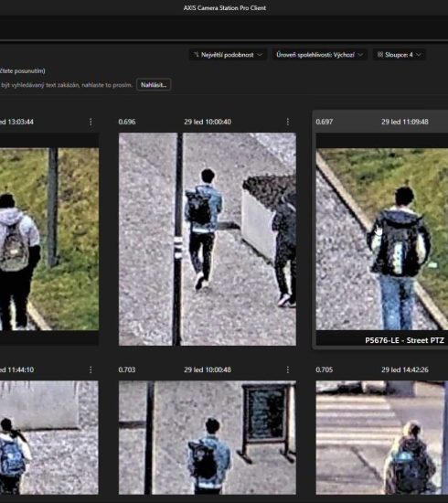The width and height of the screenshot is (448, 503).
Task: Open three-dot menu for 10:00:40 result
Action: point(288,122)
